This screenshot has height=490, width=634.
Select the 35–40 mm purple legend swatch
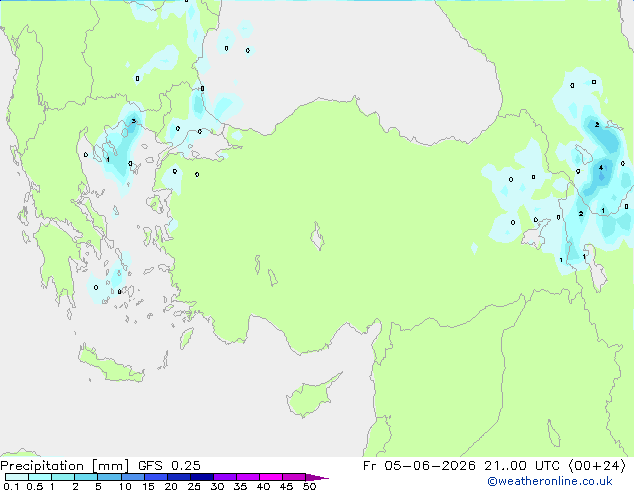click(248, 477)
